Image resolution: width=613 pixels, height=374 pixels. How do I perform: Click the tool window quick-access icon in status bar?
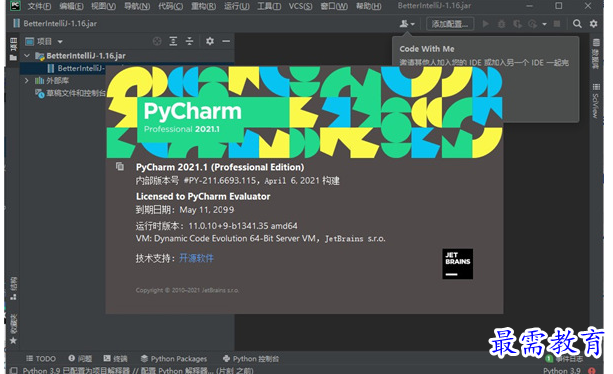[13, 370]
